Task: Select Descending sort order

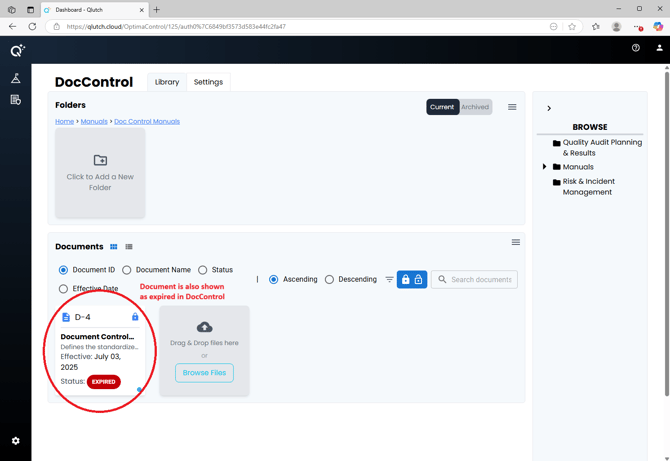Action: [329, 279]
